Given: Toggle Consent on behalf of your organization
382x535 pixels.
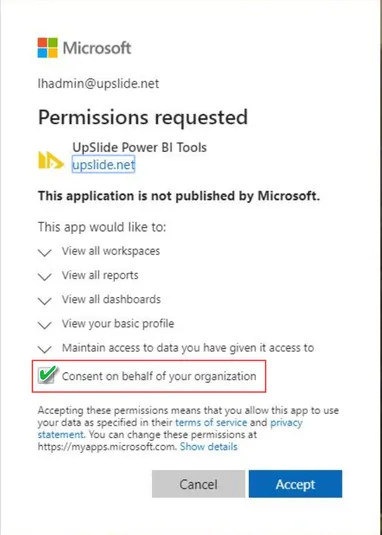Looking at the screenshot, I should click(x=159, y=376).
